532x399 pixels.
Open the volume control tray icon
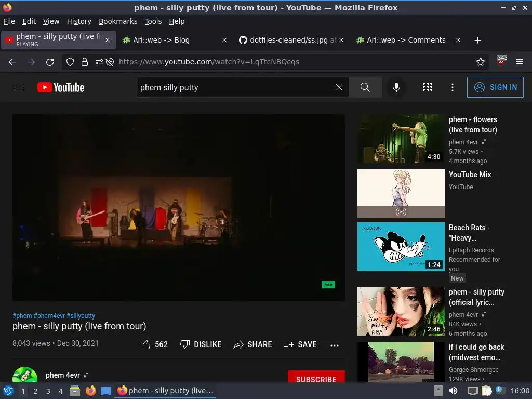pyautogui.click(x=453, y=391)
